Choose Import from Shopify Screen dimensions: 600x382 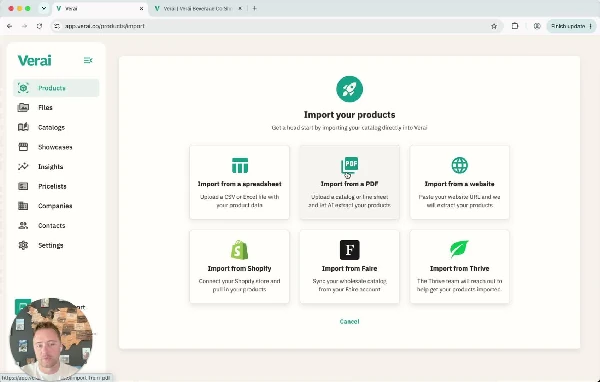tap(240, 266)
